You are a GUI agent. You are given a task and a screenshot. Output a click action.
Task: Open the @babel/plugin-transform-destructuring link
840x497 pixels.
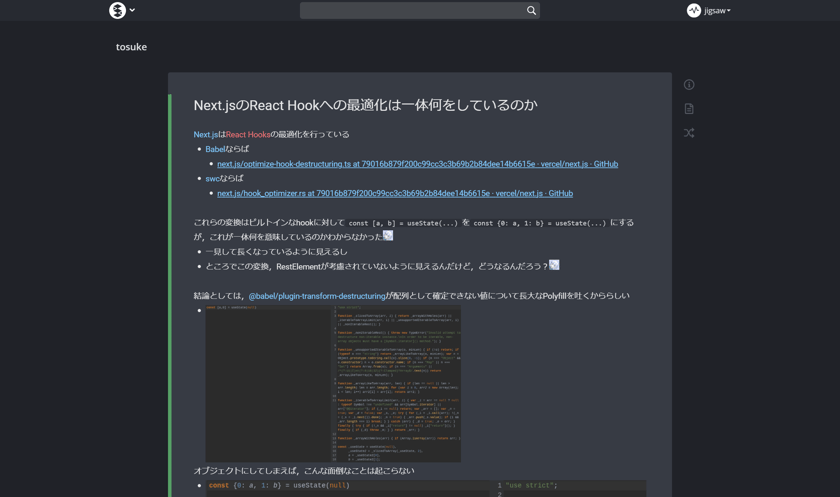coord(317,296)
